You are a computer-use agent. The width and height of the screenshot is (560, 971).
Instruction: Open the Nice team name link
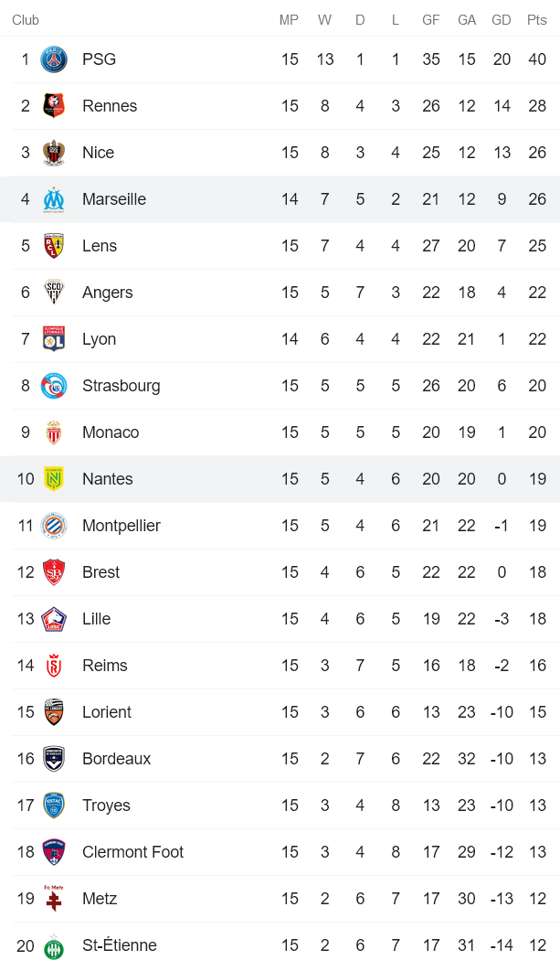coord(98,153)
